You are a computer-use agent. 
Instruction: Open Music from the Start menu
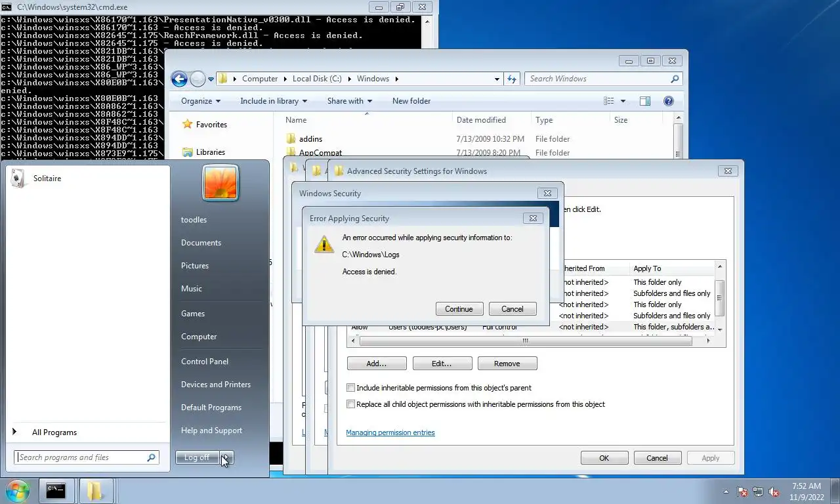(x=192, y=289)
